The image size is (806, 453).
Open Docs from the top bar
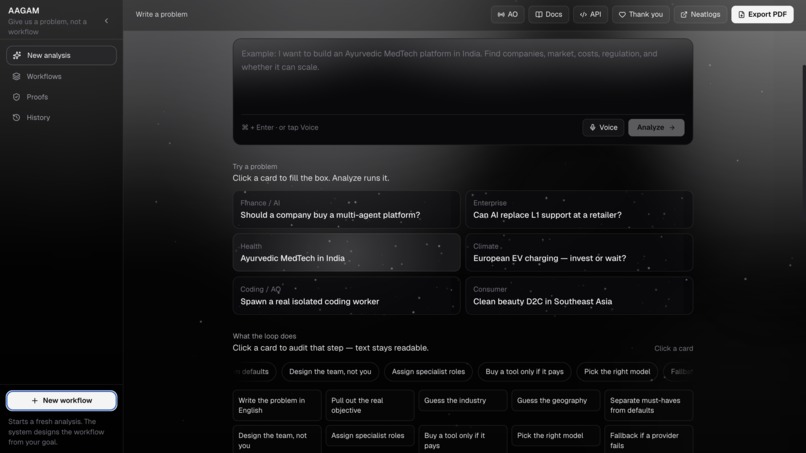548,14
